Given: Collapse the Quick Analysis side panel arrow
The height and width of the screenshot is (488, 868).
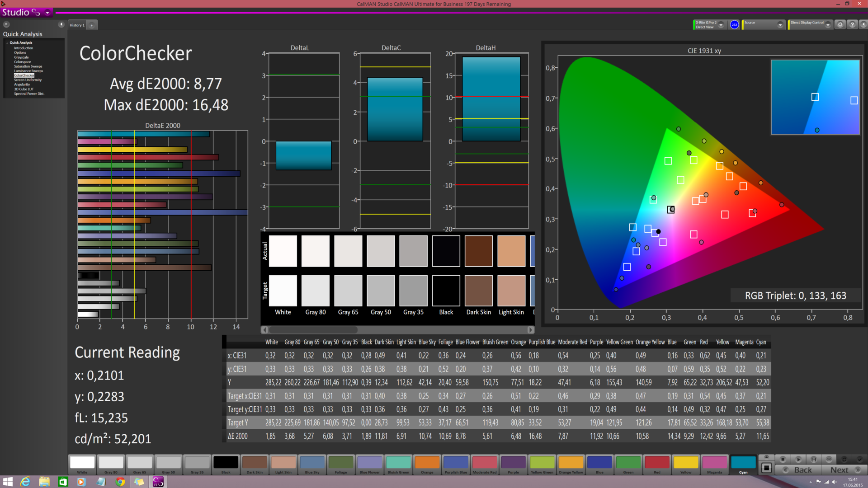Looking at the screenshot, I should [x=61, y=24].
